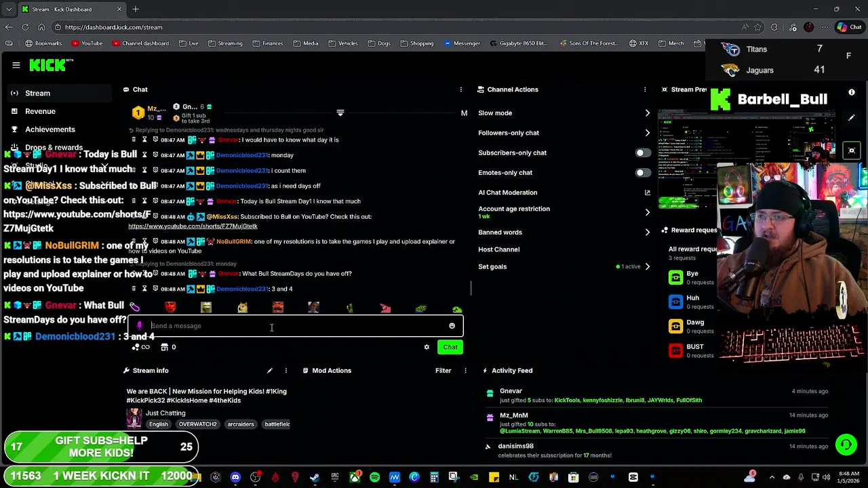Open NoBullGRIM username in chat

[233, 241]
